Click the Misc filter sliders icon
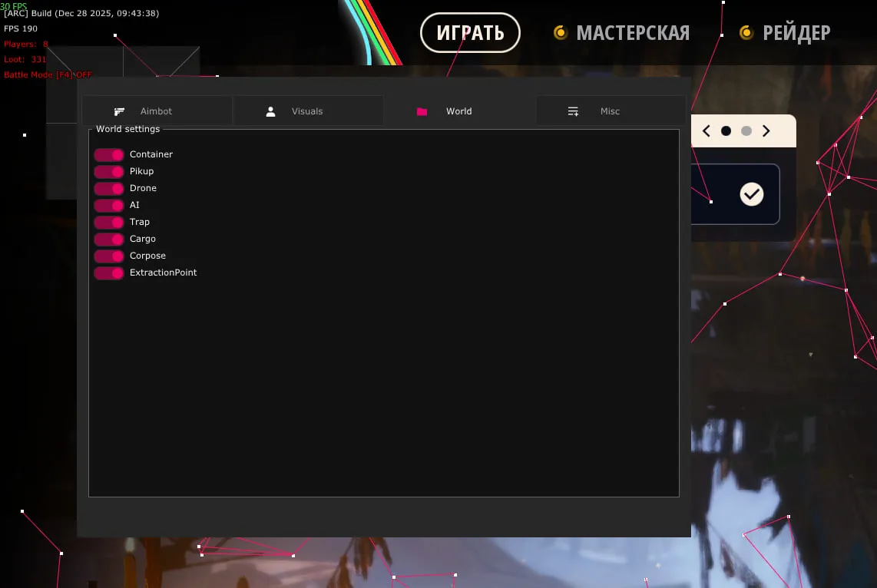The height and width of the screenshot is (588, 877). pyautogui.click(x=573, y=111)
